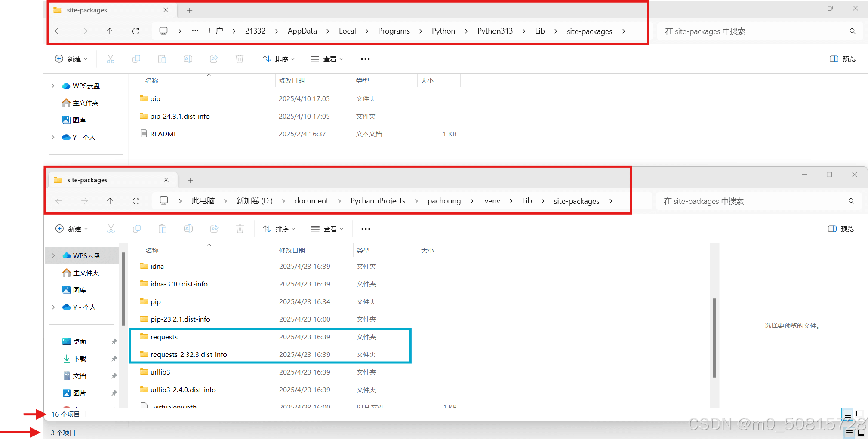Click the bottom window file list scrollbar
The height and width of the screenshot is (439, 868).
(x=714, y=338)
